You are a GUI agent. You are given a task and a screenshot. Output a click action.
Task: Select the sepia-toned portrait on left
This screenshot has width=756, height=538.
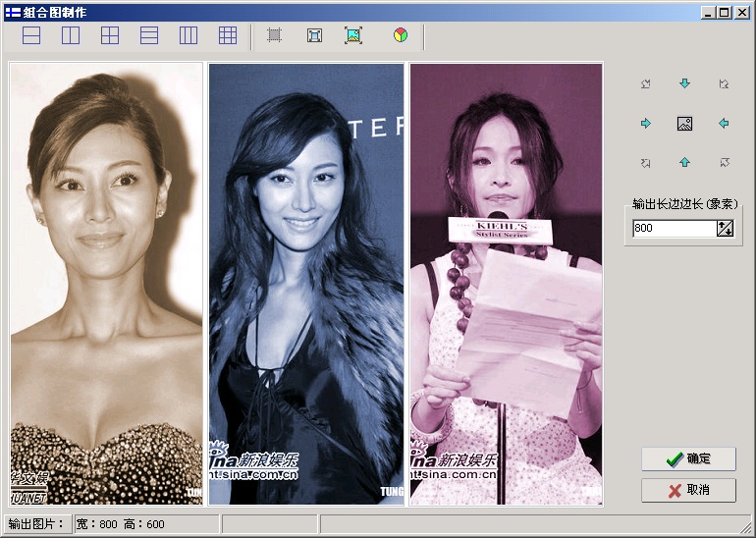[106, 284]
